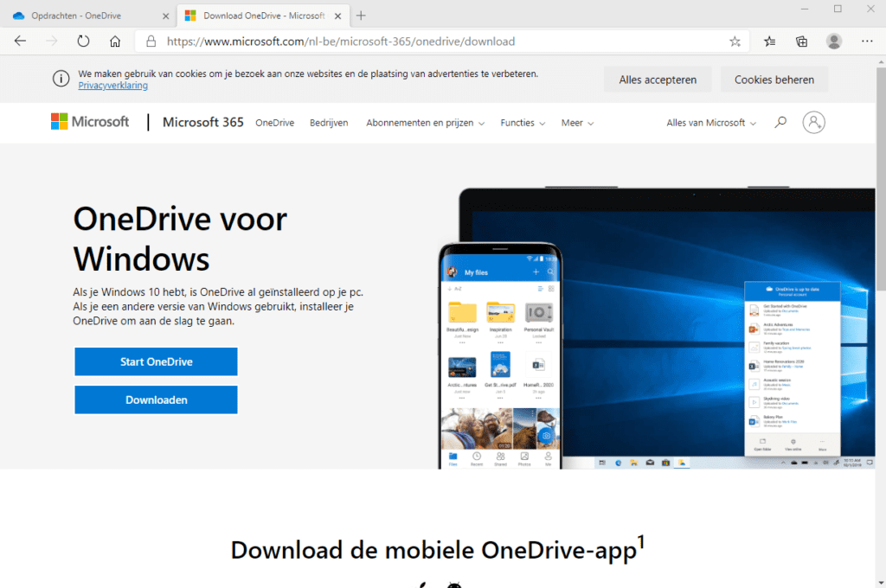
Task: Click Alles accepteren cookie button
Action: (x=658, y=80)
